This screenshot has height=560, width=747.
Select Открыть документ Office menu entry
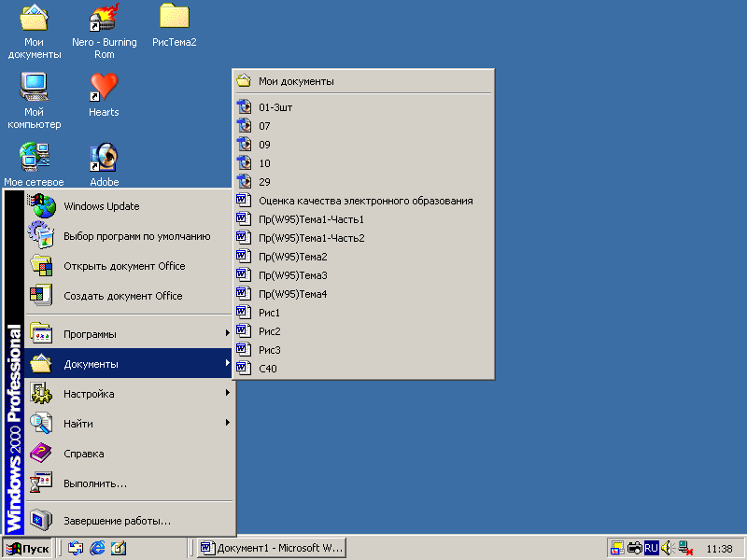129,266
